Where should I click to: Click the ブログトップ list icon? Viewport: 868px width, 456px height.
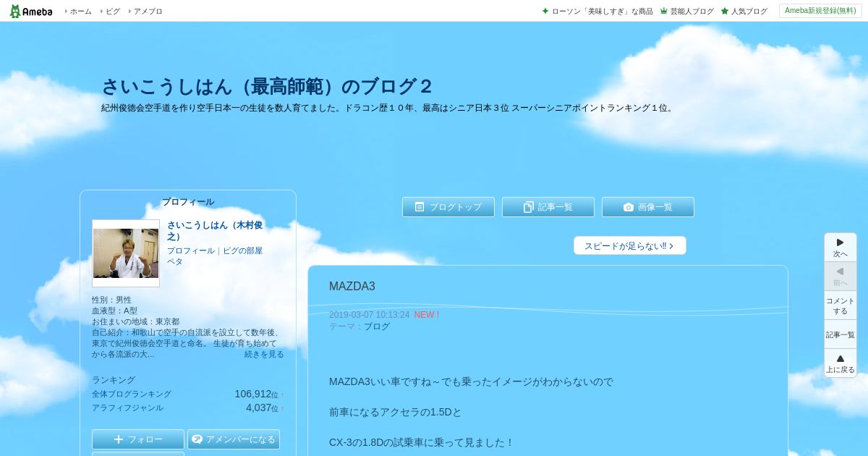click(420, 207)
